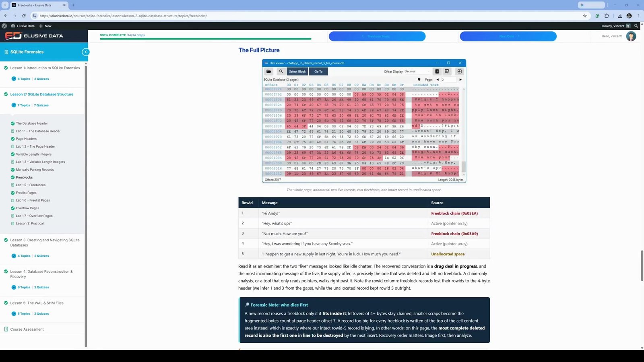Click the user avatar next to Hello, vincent
Screen dimensions: 644x362
631,36
